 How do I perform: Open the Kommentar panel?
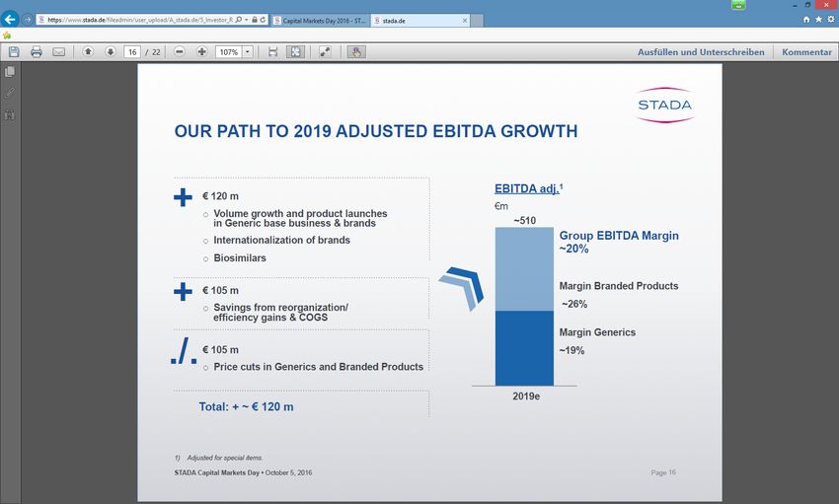(x=806, y=52)
